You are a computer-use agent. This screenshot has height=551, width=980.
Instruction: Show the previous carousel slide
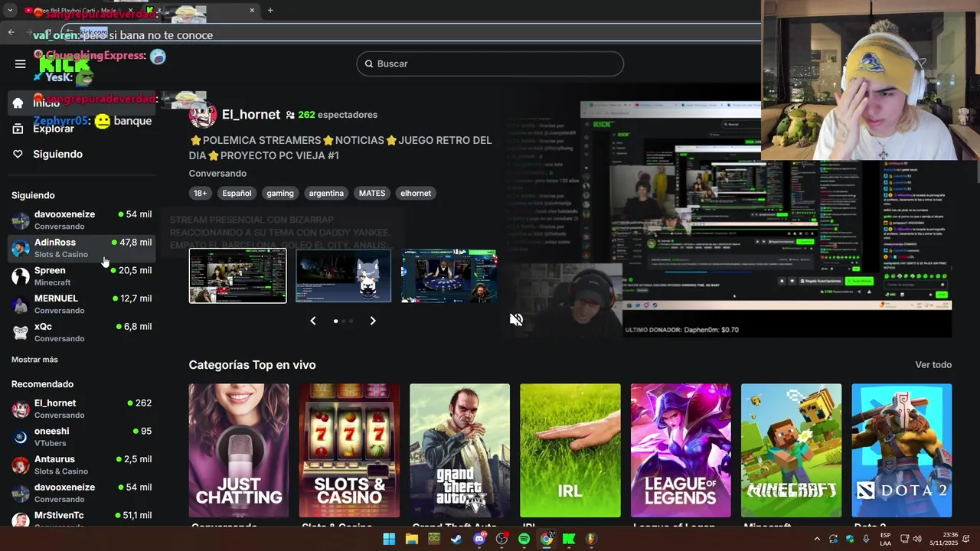[312, 321]
